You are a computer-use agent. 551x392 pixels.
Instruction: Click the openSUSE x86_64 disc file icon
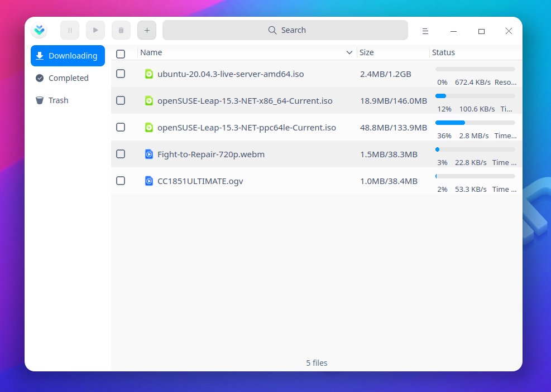click(149, 101)
